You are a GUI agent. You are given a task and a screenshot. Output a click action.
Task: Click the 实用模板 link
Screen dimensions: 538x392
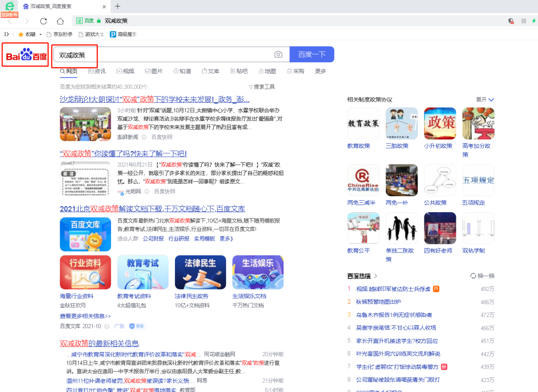tap(205, 239)
